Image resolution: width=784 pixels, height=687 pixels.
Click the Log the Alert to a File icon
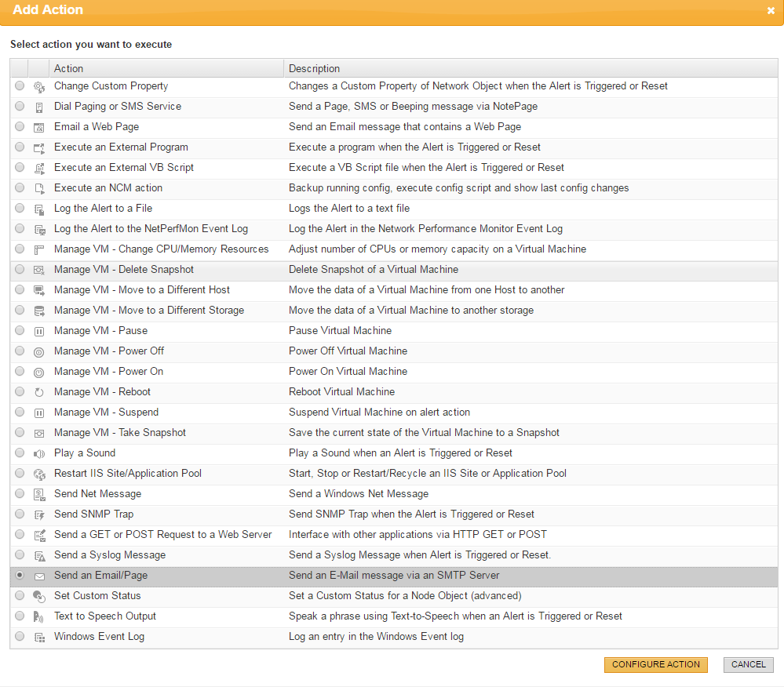tap(39, 209)
